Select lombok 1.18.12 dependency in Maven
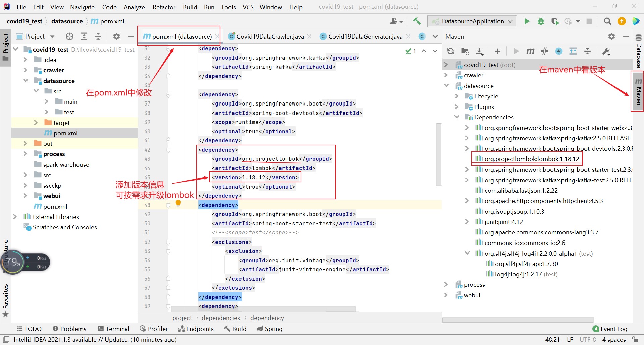This screenshot has width=644, height=345. (532, 159)
